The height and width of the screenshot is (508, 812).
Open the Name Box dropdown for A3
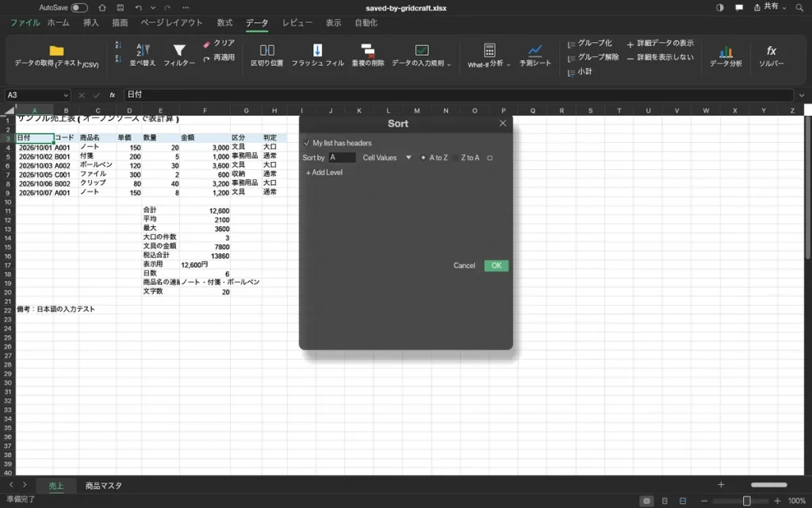(65, 95)
